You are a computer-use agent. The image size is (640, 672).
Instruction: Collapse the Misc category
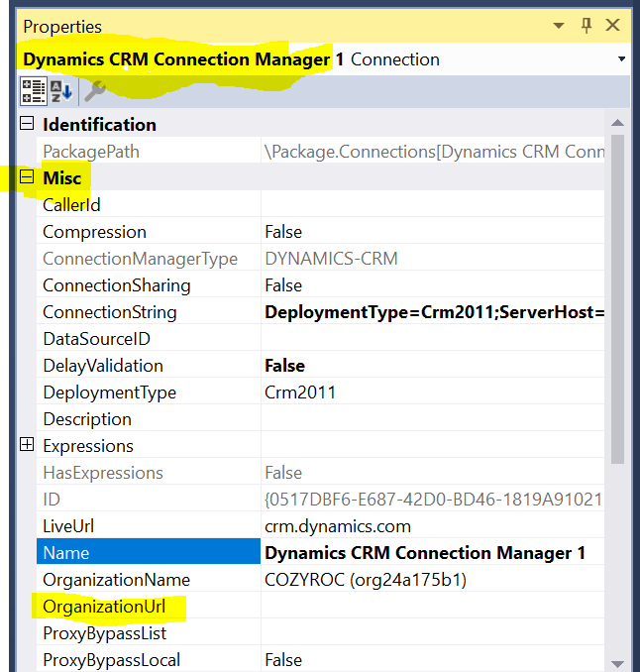(x=27, y=176)
